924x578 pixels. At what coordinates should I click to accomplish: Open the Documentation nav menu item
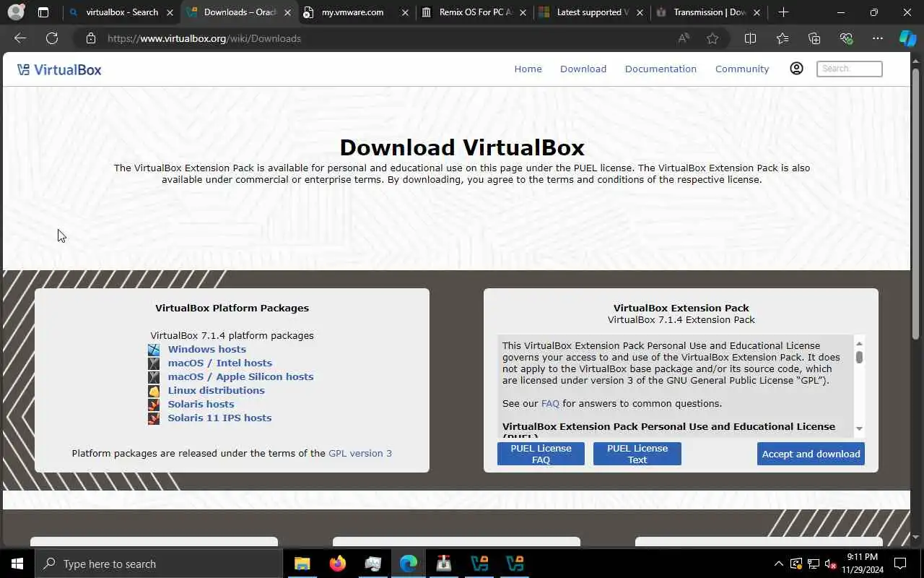[x=661, y=69]
